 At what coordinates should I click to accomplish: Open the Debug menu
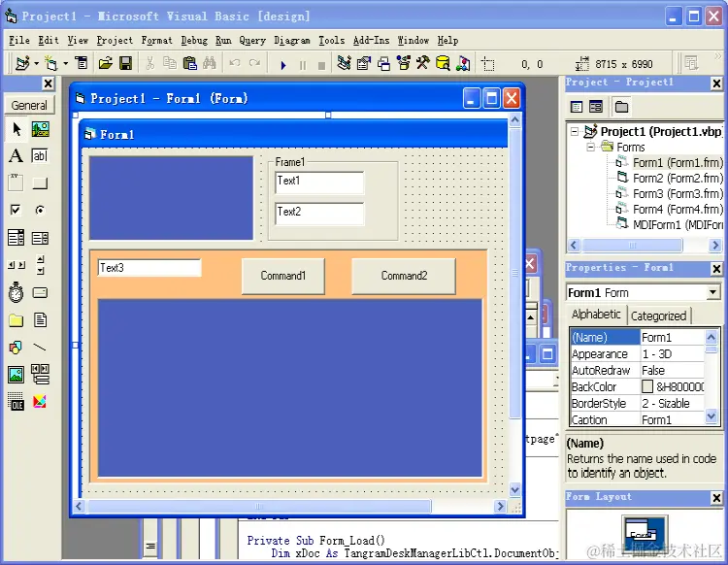coord(194,41)
